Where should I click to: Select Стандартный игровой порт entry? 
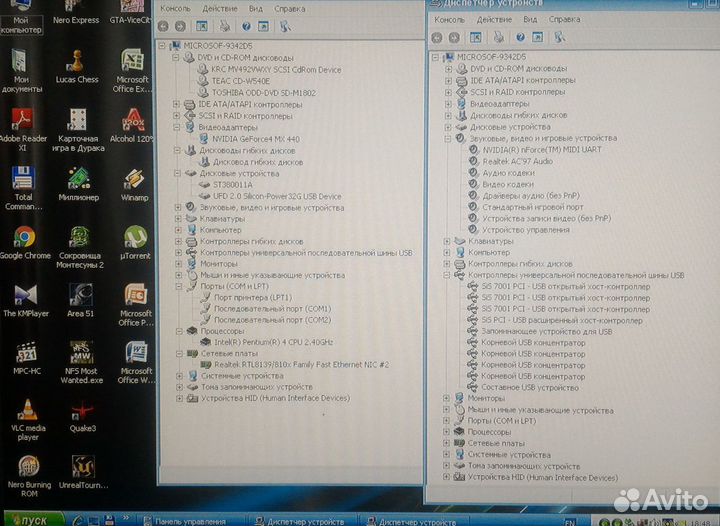pyautogui.click(x=533, y=207)
